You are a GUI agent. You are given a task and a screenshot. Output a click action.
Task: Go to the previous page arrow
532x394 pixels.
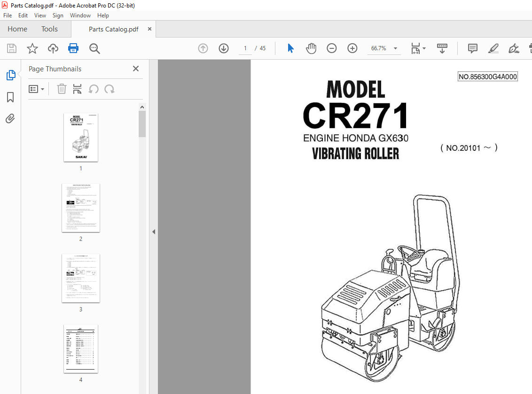coord(203,48)
